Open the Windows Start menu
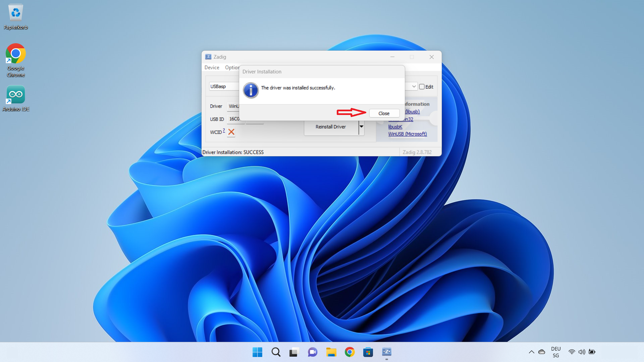Screen dimensions: 644x362 pyautogui.click(x=257, y=352)
